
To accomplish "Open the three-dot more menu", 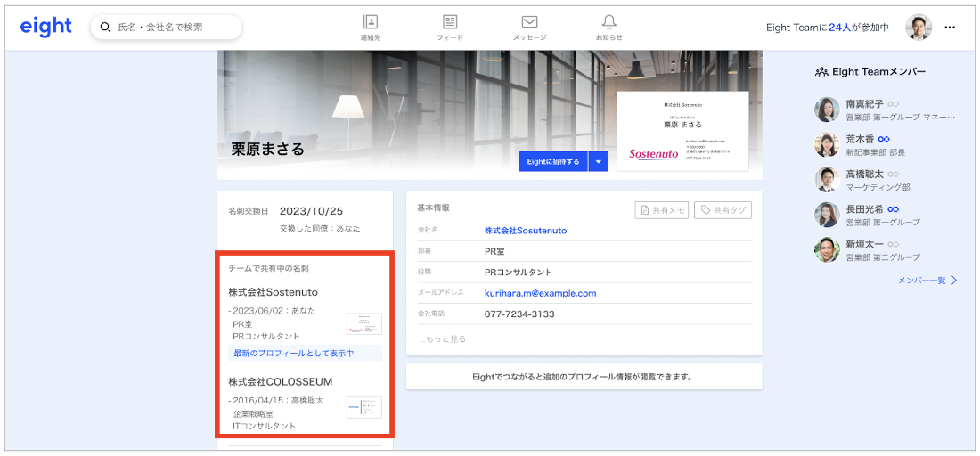I will pyautogui.click(x=950, y=28).
